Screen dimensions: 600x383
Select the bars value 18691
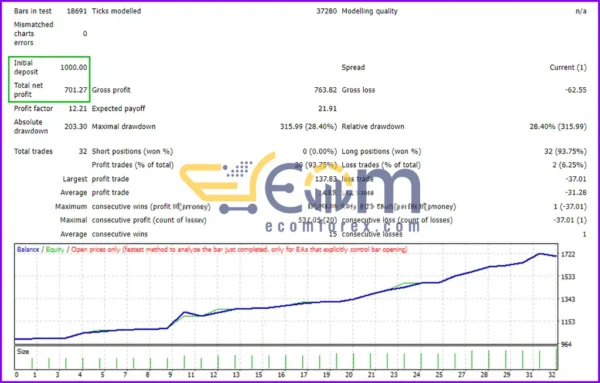click(x=77, y=11)
